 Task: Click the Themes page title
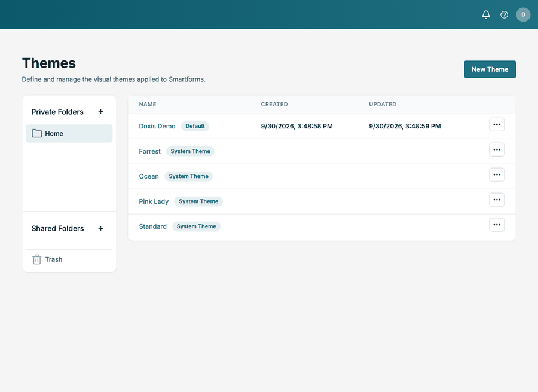(x=49, y=63)
